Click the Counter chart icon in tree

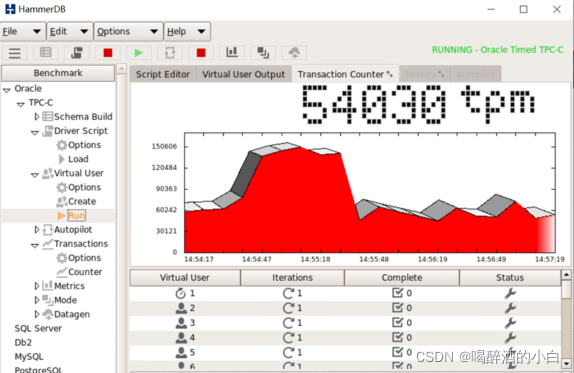coord(62,272)
